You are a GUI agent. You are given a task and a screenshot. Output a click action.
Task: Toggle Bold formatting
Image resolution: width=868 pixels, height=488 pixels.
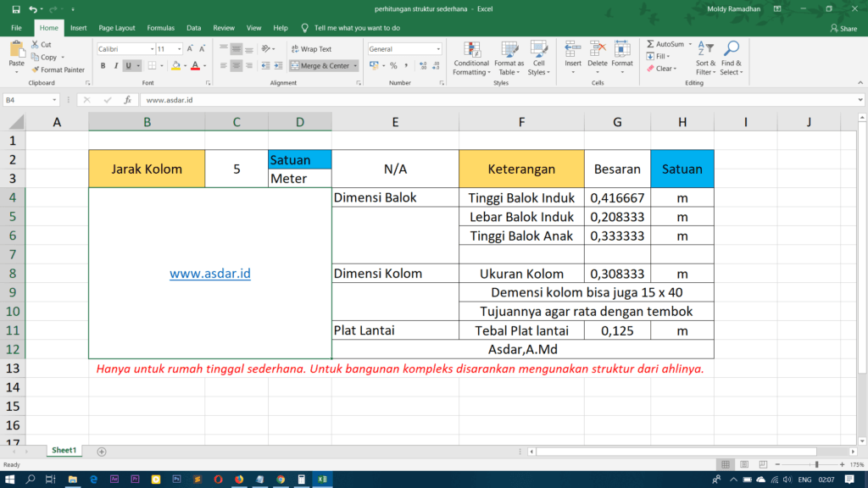[x=103, y=66]
